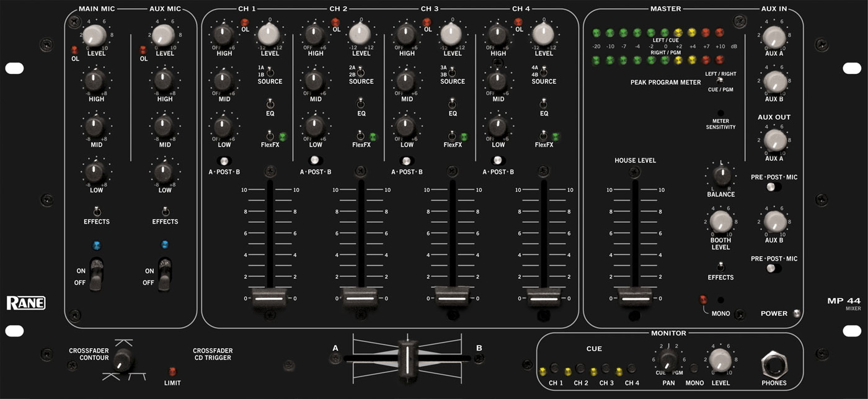Toggle the CH 3 EQ switch
This screenshot has width=868, height=399.
point(453,104)
